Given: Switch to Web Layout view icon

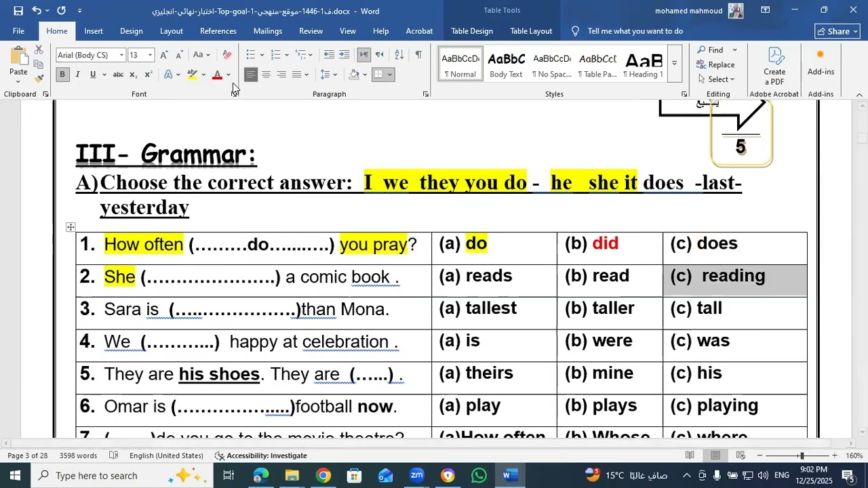Looking at the screenshot, I should coord(741,455).
